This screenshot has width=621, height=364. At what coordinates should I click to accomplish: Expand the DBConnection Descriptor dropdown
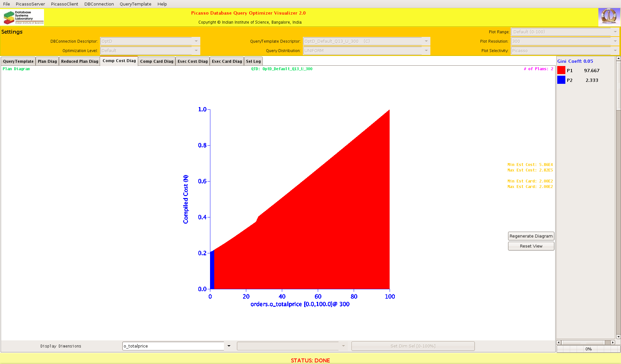click(196, 41)
